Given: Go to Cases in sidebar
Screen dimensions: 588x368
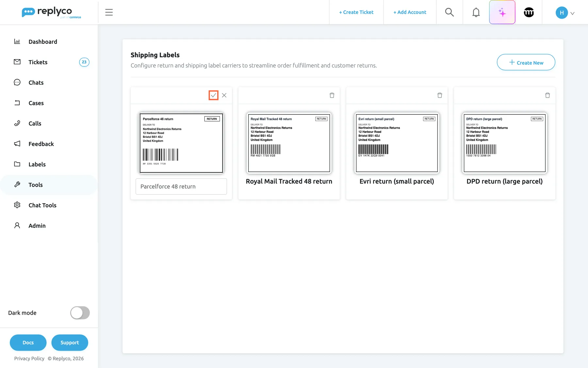Looking at the screenshot, I should pyautogui.click(x=36, y=103).
